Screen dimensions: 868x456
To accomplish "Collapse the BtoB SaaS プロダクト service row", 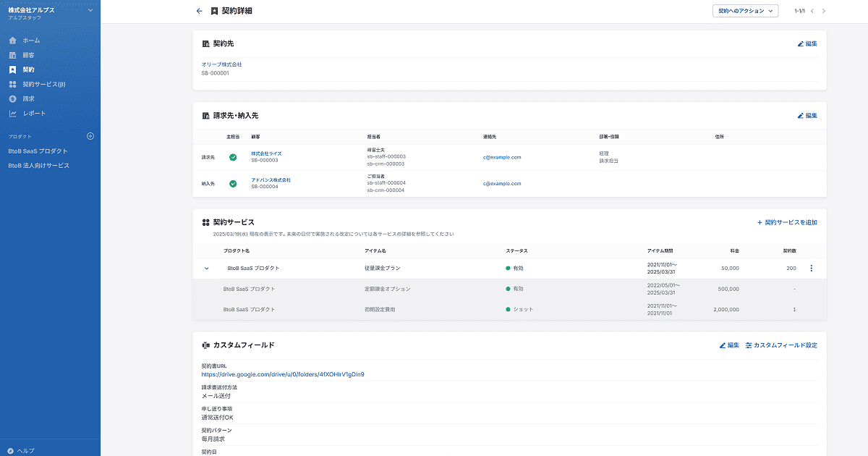I will coord(206,269).
